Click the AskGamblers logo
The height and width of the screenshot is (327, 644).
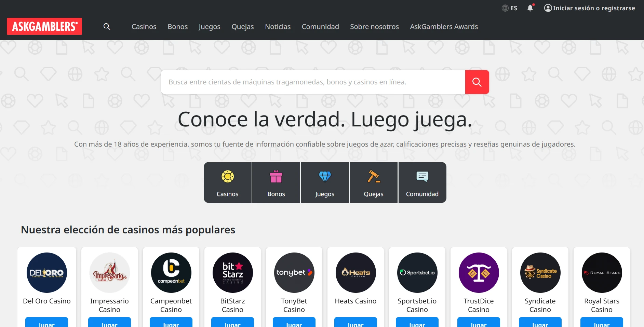pos(44,26)
